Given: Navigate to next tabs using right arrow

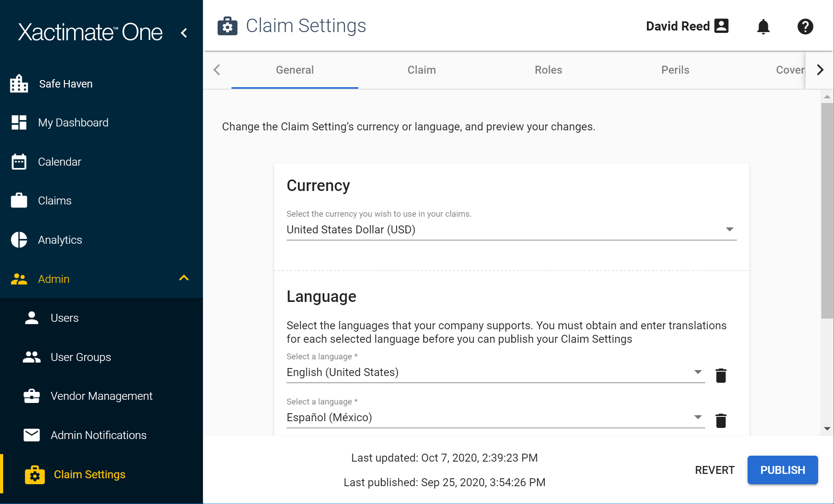Looking at the screenshot, I should [x=820, y=70].
